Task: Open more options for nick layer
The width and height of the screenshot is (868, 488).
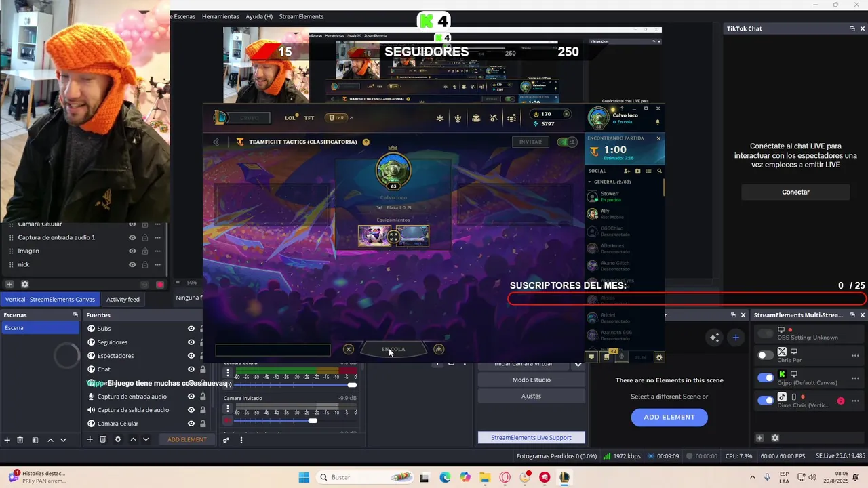Action: (x=157, y=265)
